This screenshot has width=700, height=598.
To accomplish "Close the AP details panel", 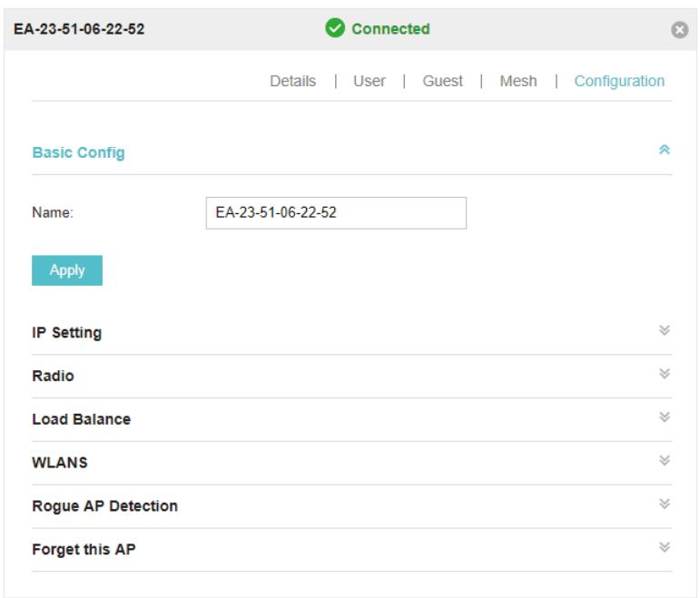I will pyautogui.click(x=679, y=30).
